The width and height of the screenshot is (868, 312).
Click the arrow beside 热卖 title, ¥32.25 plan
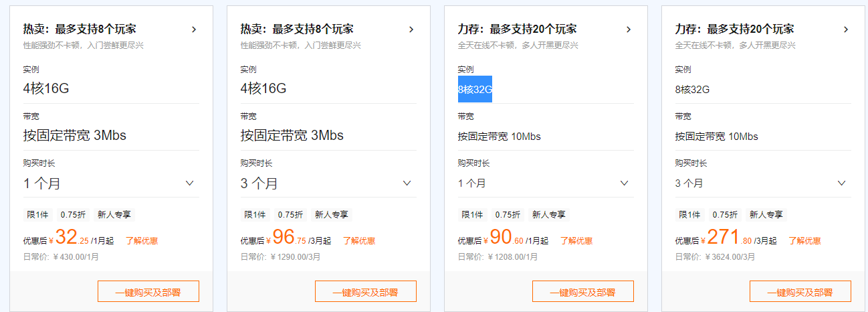pyautogui.click(x=194, y=29)
